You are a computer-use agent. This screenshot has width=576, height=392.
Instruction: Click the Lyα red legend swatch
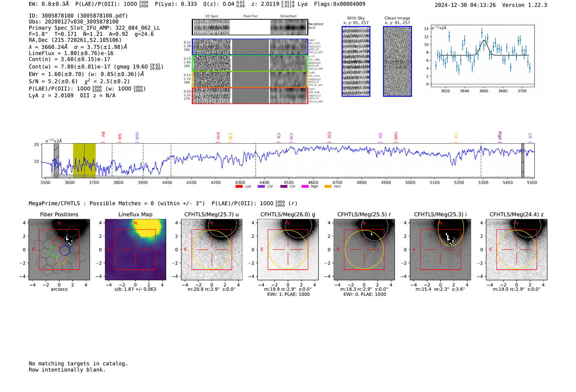239,187
